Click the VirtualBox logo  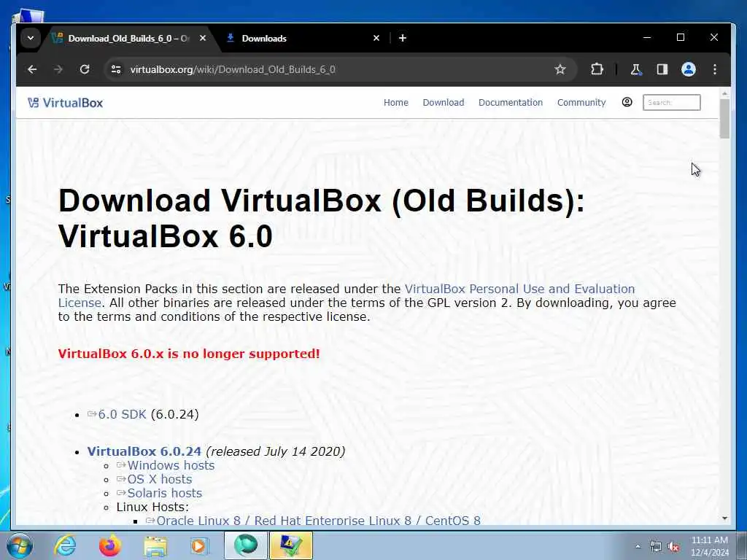tap(65, 103)
